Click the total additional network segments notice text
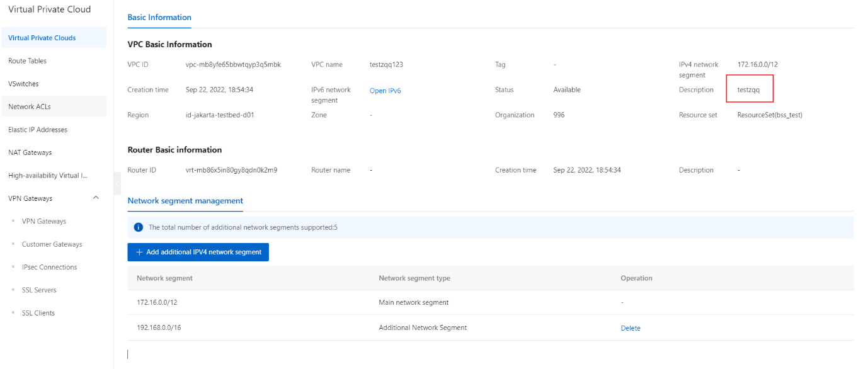The width and height of the screenshot is (868, 369). (243, 227)
